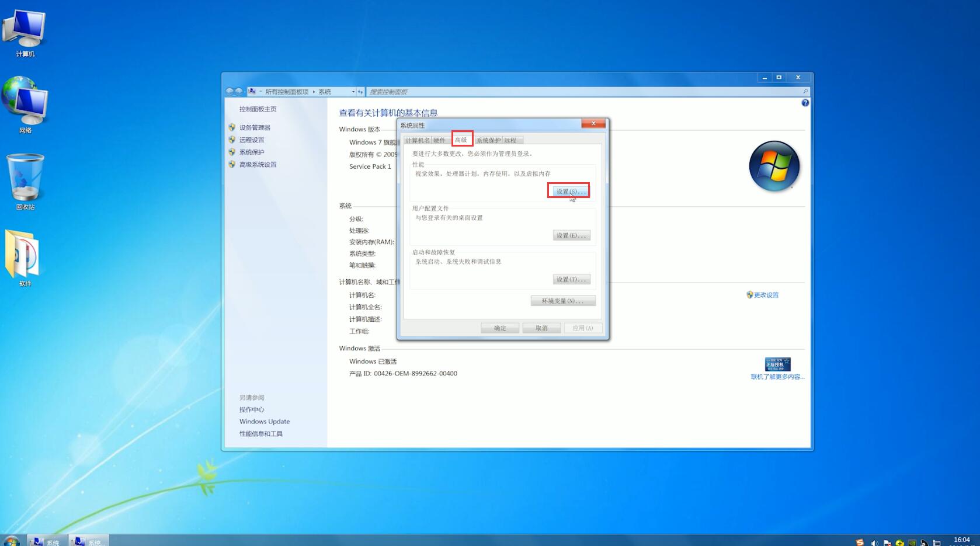Image resolution: width=980 pixels, height=546 pixels.
Task: Open 操作中心 link
Action: tap(252, 409)
